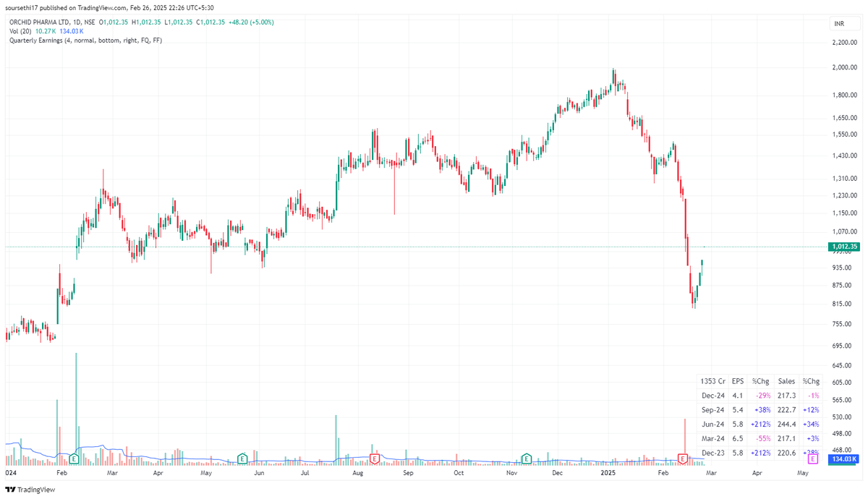Click the green earnings E marker near June
This screenshot has width=868, height=499.
(x=243, y=459)
